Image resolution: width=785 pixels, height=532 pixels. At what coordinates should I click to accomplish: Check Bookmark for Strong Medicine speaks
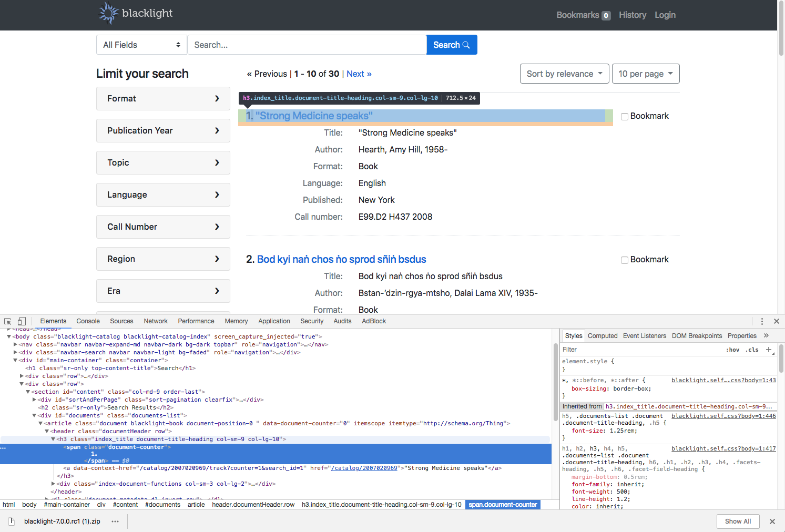click(x=625, y=117)
